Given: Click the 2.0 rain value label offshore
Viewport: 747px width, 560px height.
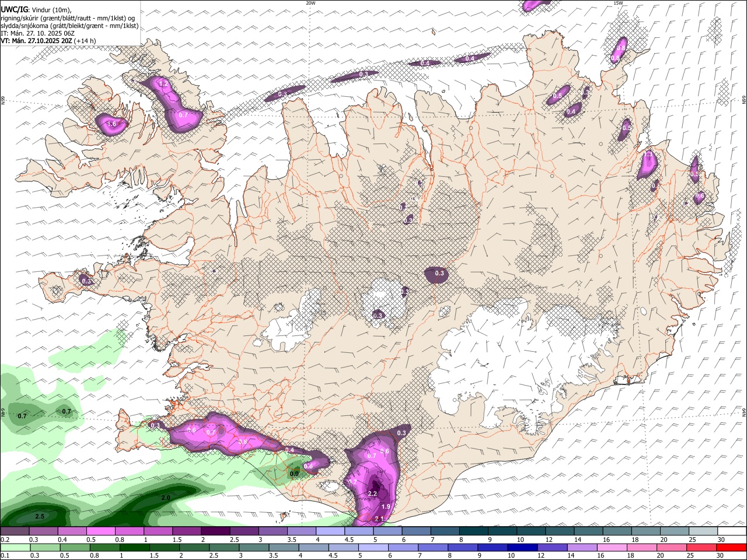Looking at the screenshot, I should tap(165, 498).
